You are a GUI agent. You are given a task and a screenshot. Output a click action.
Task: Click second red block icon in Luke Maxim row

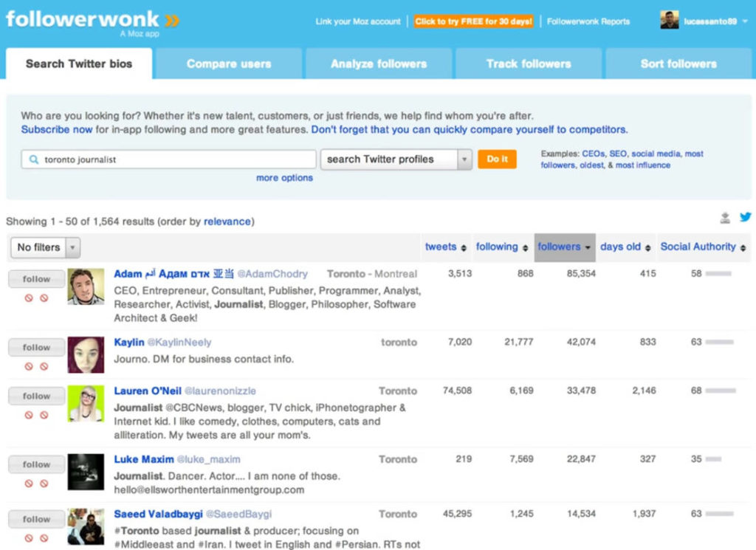pos(44,484)
